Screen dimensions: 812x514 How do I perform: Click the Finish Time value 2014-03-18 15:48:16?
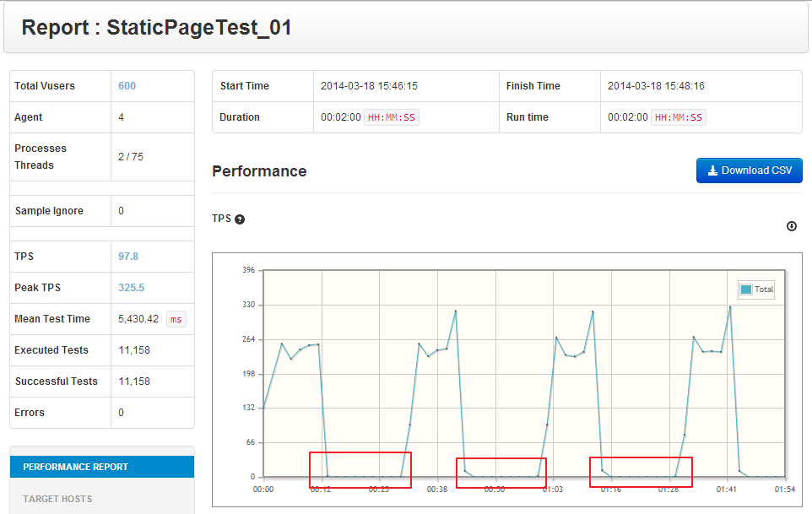656,86
